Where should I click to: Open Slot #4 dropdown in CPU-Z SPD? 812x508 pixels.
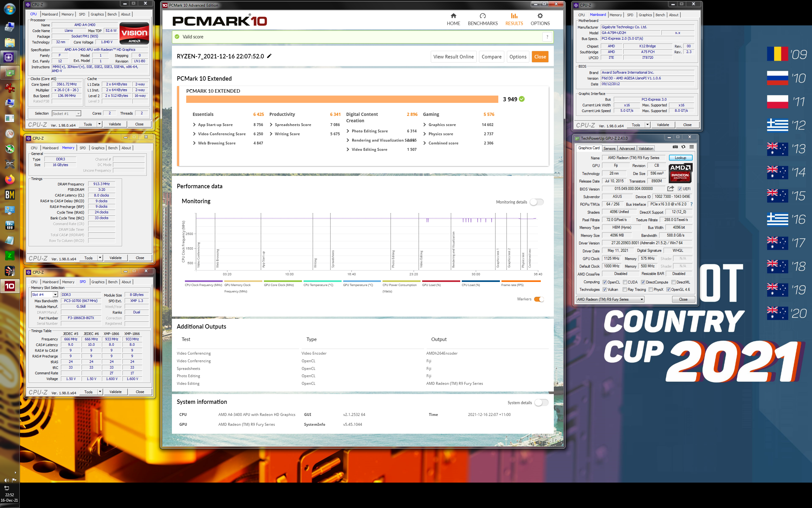pyautogui.click(x=44, y=295)
